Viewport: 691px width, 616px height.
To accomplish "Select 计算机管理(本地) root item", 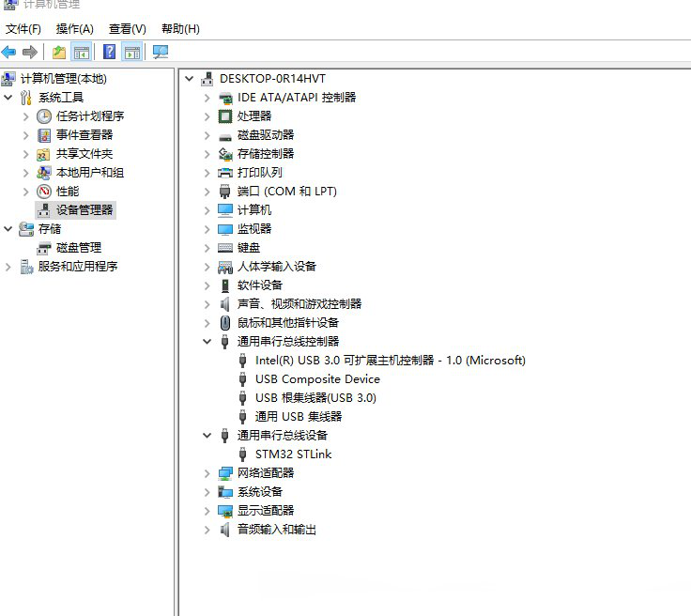I will [64, 79].
